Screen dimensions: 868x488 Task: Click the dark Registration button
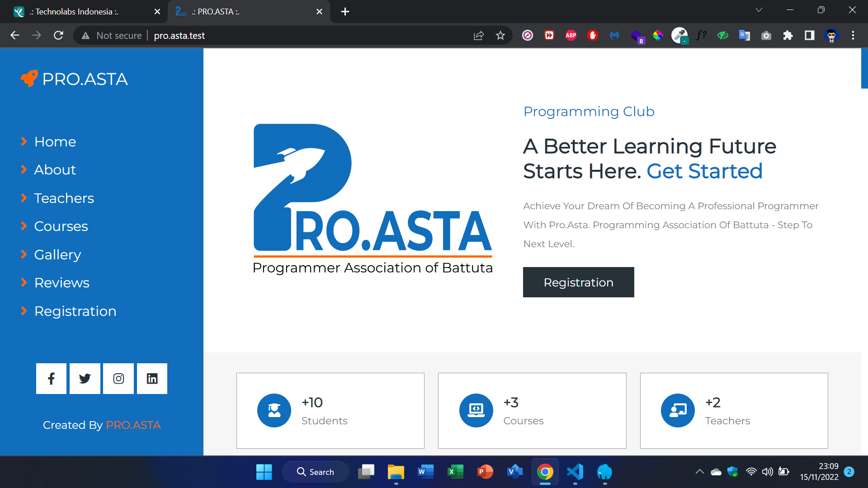[578, 282]
